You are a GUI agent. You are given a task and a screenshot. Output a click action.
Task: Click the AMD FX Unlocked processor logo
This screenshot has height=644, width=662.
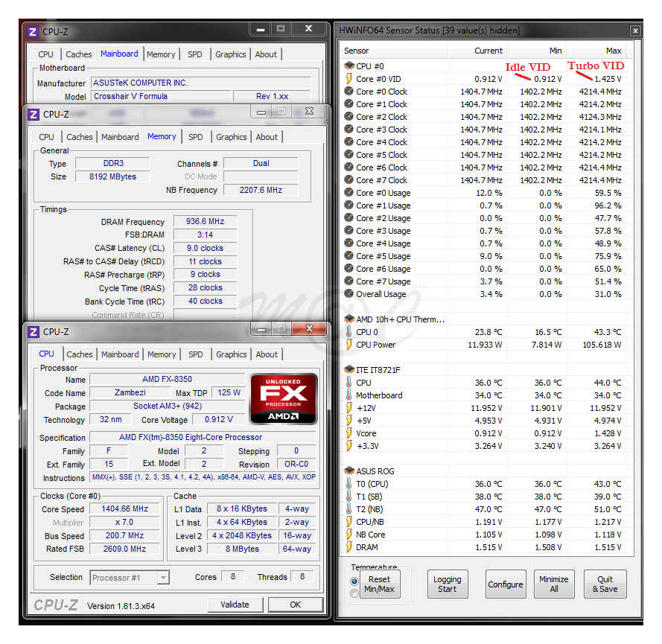click(x=283, y=399)
